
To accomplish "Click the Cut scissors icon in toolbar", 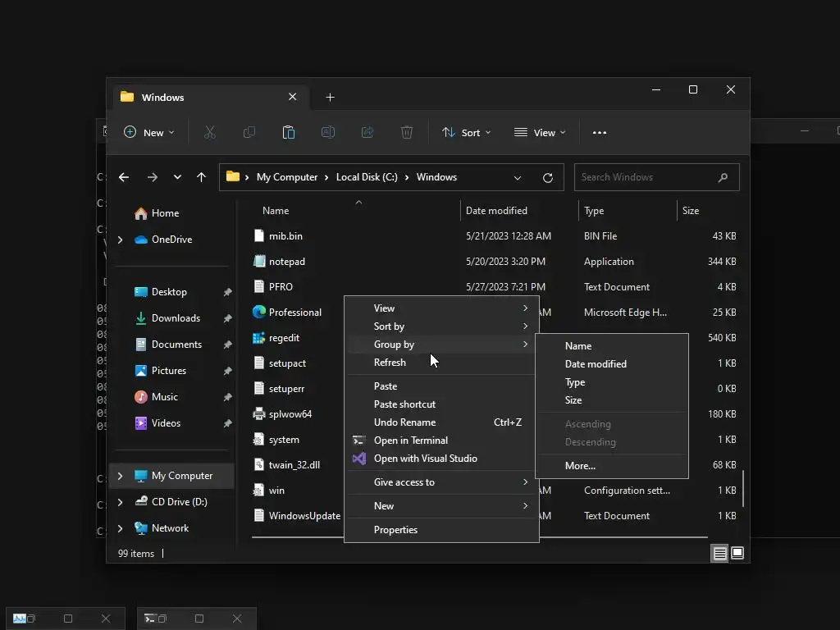I will (x=209, y=132).
